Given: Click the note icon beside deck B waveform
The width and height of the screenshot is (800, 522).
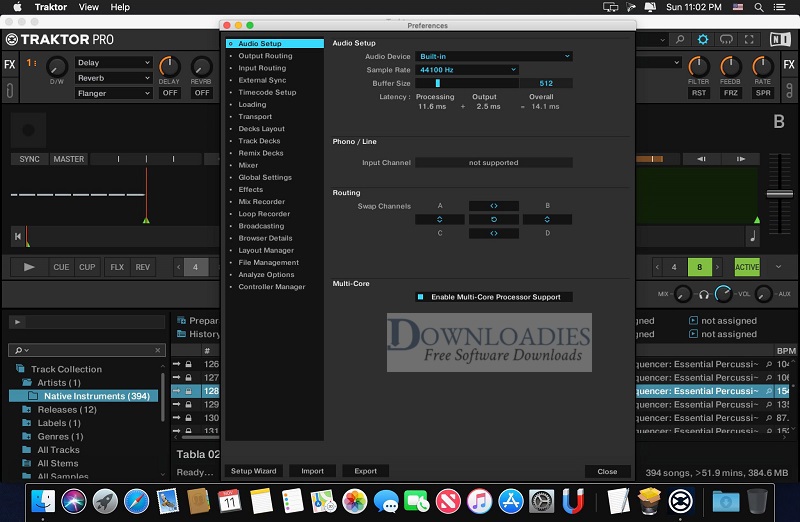Looking at the screenshot, I should coord(753,236).
